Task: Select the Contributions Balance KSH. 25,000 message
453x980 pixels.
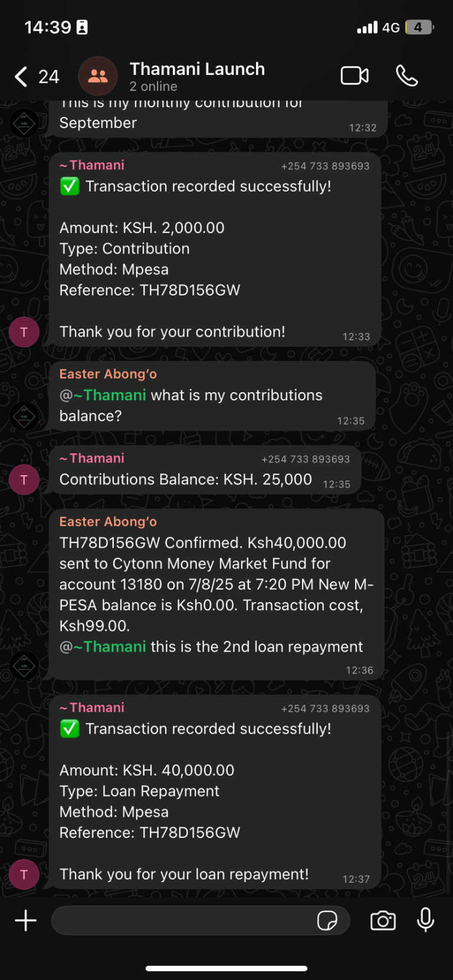Action: (x=186, y=479)
